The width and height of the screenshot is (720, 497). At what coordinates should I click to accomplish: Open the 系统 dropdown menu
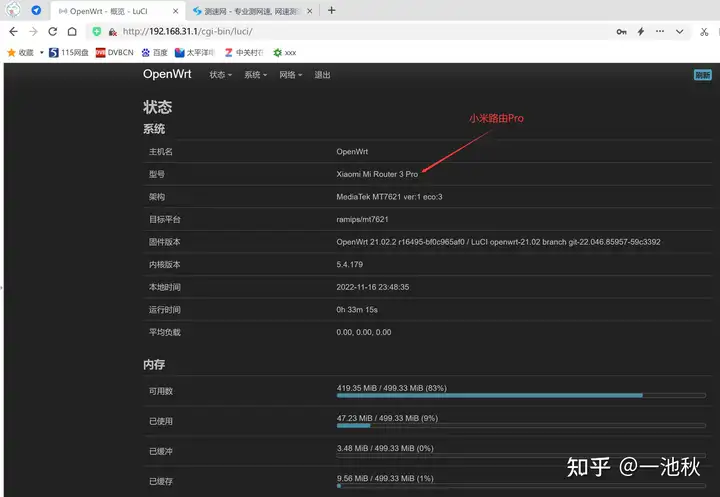tap(255, 74)
